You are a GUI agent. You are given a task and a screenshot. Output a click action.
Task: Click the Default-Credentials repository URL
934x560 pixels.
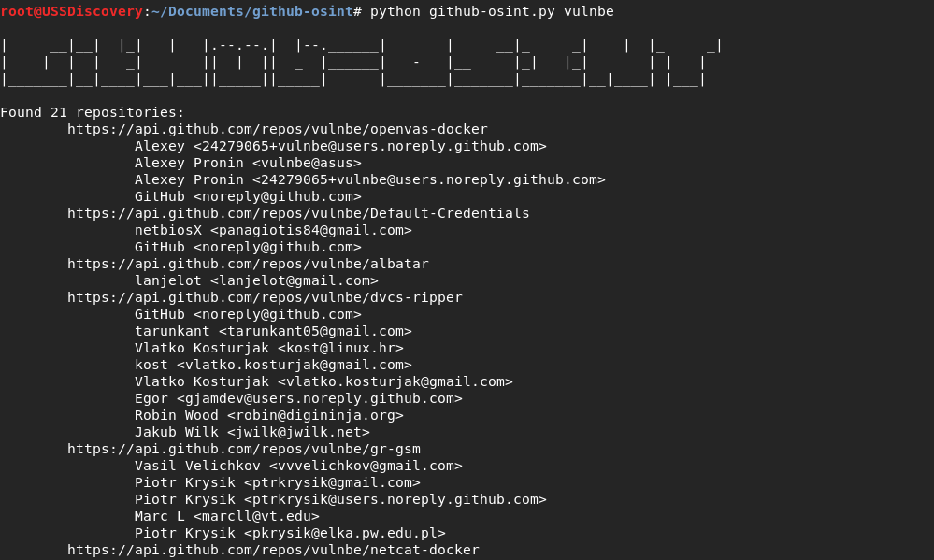coord(298,213)
